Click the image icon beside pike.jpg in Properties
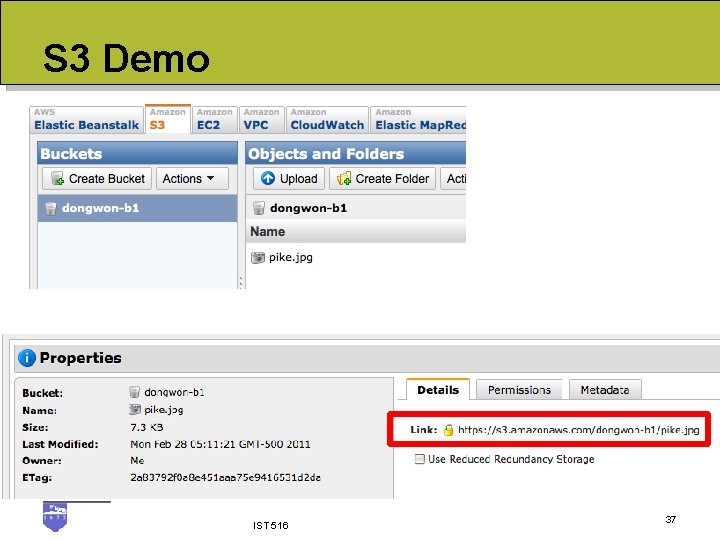The width and height of the screenshot is (720, 540). click(x=135, y=409)
